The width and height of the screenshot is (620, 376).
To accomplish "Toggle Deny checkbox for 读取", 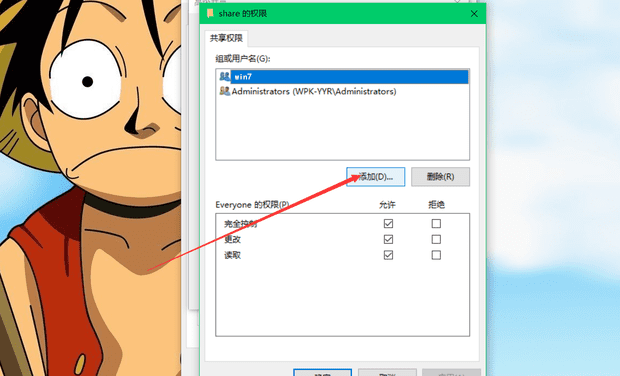I will (436, 255).
